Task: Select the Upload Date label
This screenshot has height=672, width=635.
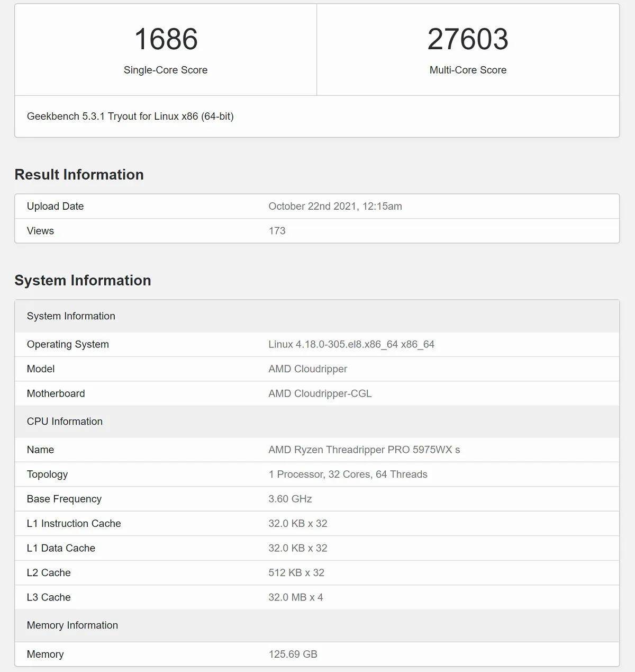Action: (x=55, y=207)
